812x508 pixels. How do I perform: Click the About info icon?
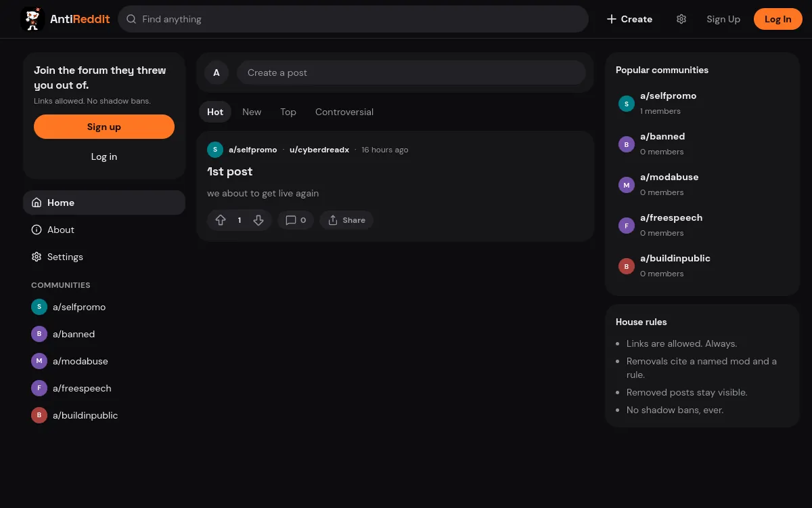pos(37,230)
